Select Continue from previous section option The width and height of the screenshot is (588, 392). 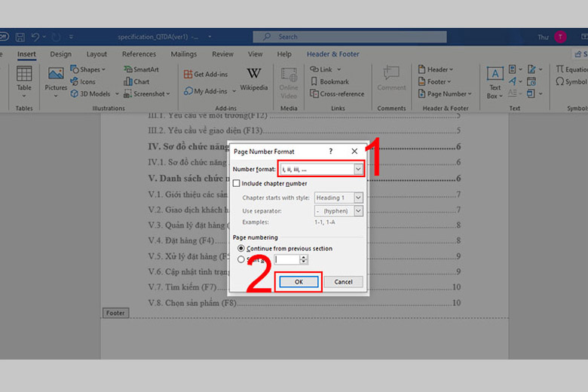pyautogui.click(x=241, y=248)
